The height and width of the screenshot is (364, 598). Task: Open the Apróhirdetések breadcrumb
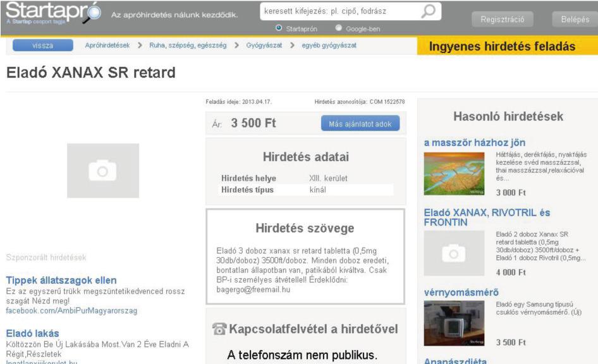(x=107, y=45)
